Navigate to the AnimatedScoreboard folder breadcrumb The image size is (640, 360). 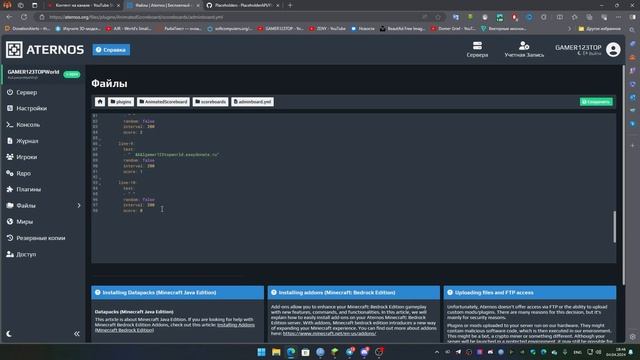pyautogui.click(x=163, y=102)
